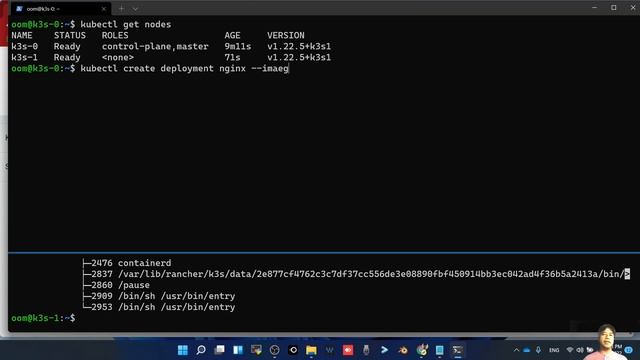Click the VERSION column header

(286, 36)
